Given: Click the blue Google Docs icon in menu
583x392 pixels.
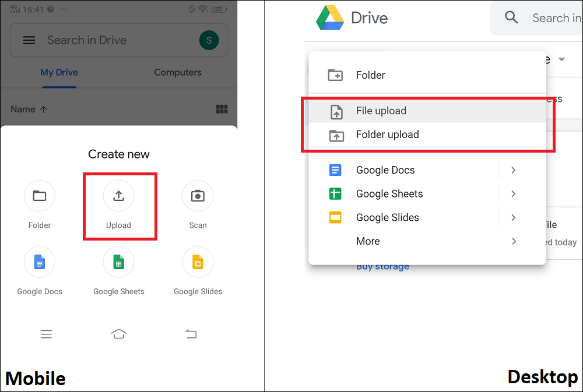Looking at the screenshot, I should [x=335, y=170].
